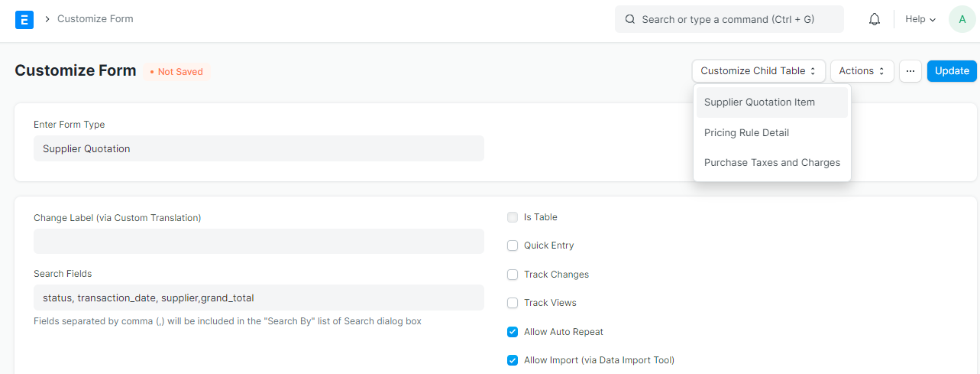This screenshot has width=980, height=374.
Task: Open the user avatar menu
Action: tap(962, 19)
